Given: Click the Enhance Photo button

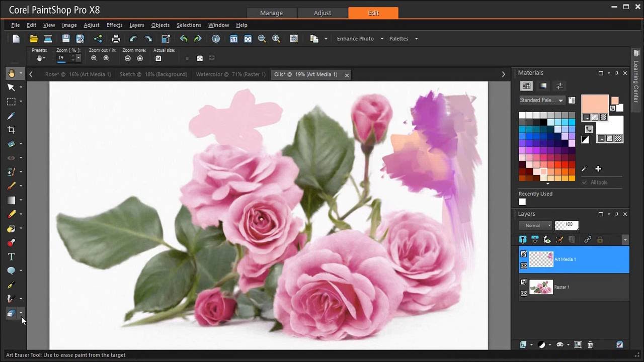Looking at the screenshot, I should [355, 38].
